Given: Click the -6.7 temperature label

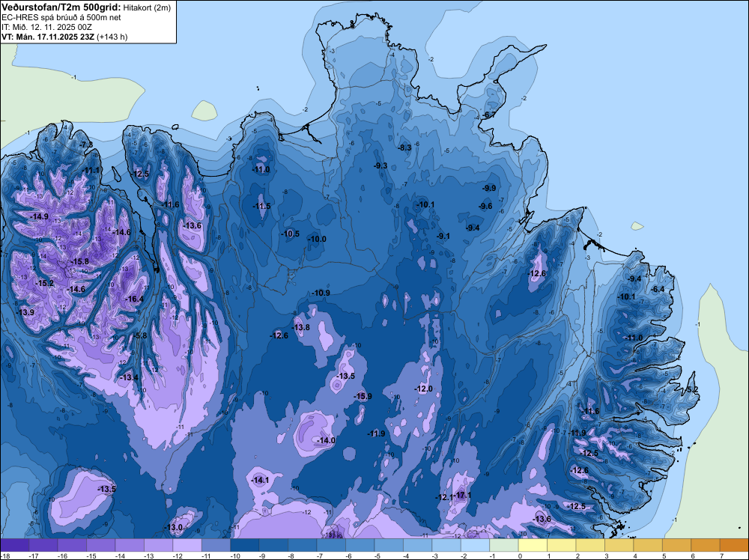Looking at the screenshot, I should pos(489,115).
